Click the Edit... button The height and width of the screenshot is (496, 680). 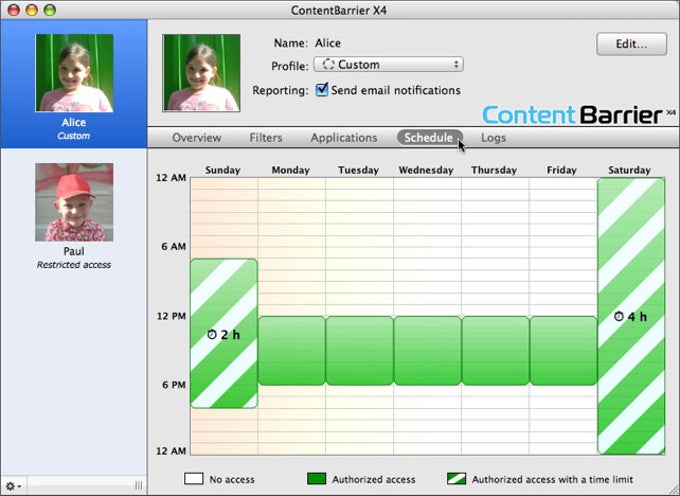pyautogui.click(x=631, y=44)
